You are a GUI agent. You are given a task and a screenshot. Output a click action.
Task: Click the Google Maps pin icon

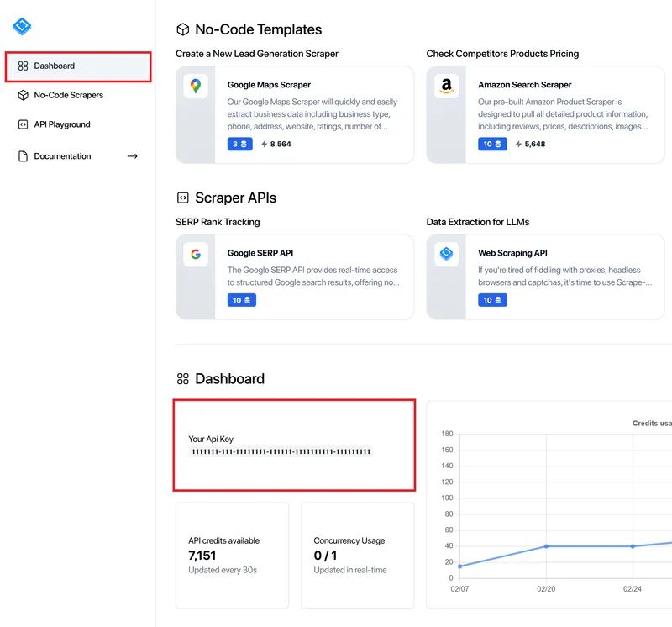coord(196,86)
